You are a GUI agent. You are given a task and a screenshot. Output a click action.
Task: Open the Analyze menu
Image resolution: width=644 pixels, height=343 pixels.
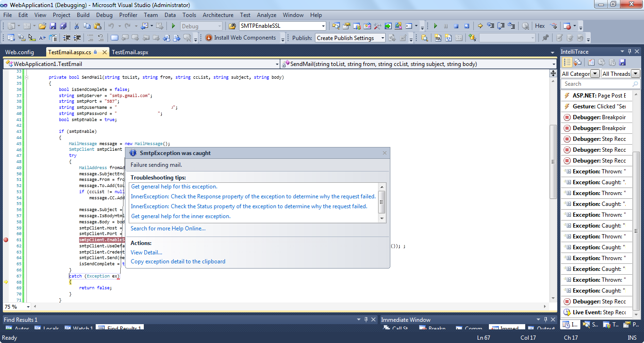[266, 15]
